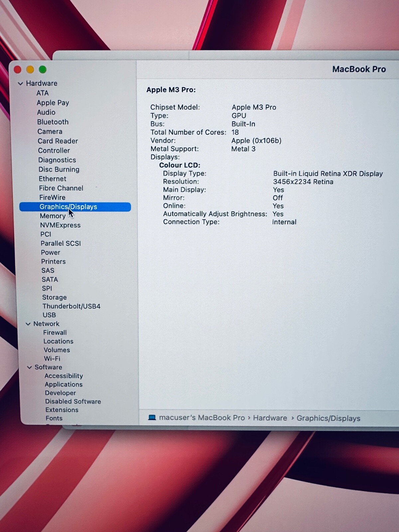Image resolution: width=399 pixels, height=532 pixels.
Task: Select Storage in the sidebar
Action: 55,298
